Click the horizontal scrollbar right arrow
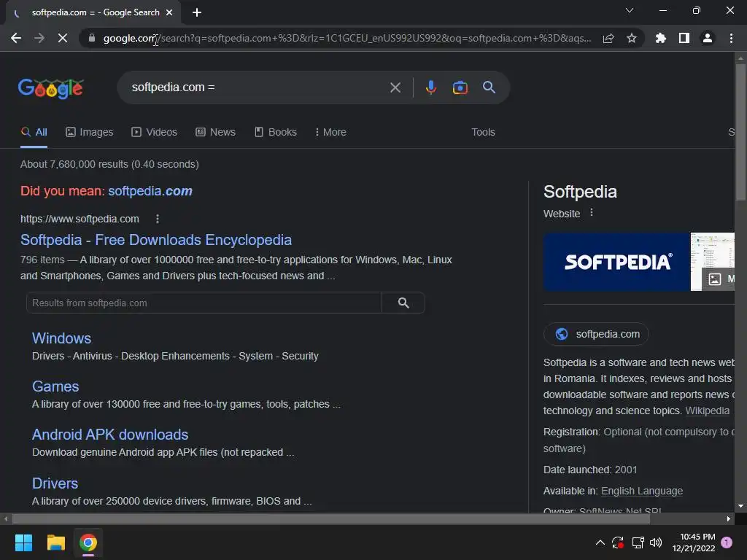Viewport: 747px width, 560px height. 729,519
